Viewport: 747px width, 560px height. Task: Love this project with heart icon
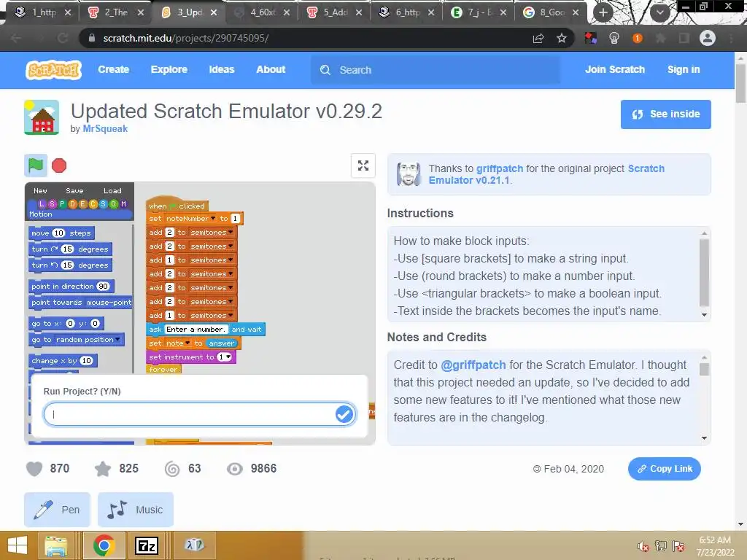point(34,469)
